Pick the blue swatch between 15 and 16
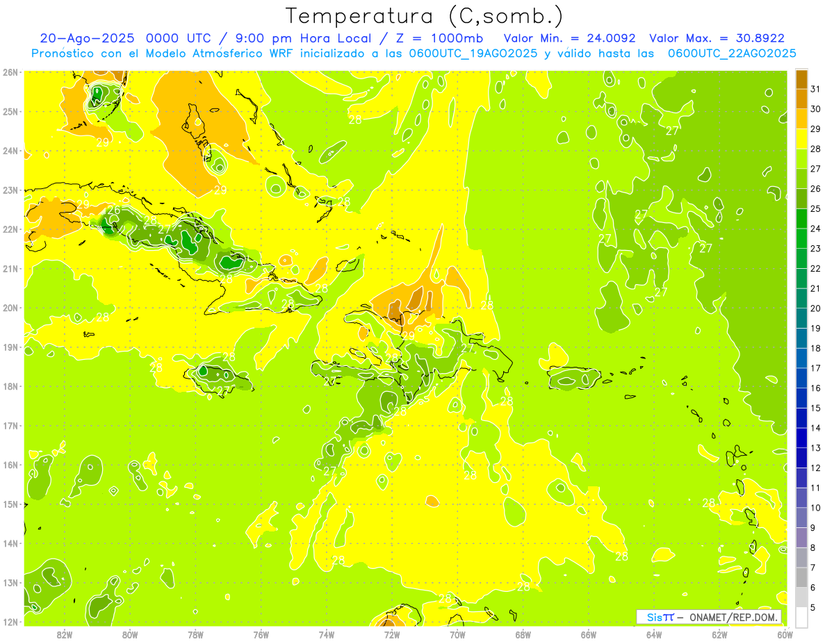This screenshot has width=834, height=644. pos(801,398)
